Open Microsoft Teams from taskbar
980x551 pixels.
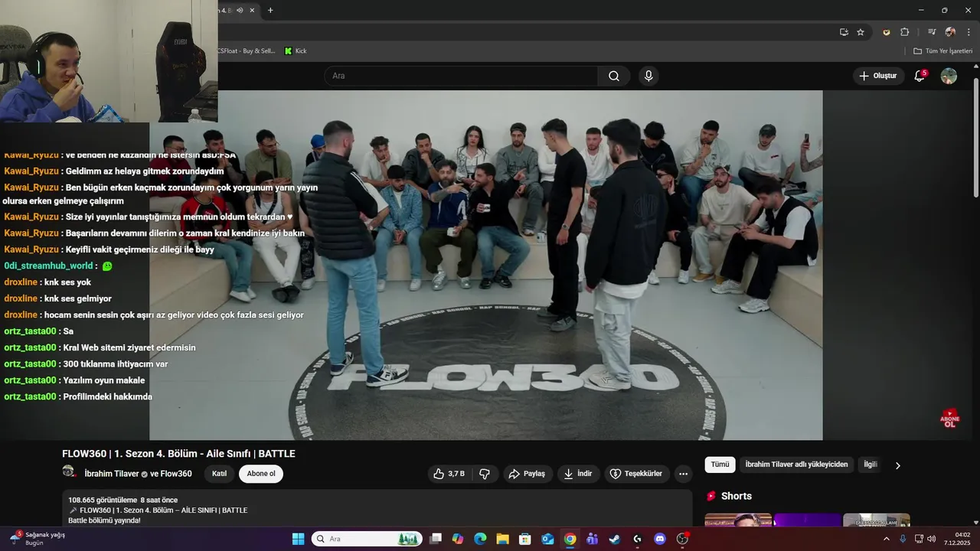tap(592, 539)
